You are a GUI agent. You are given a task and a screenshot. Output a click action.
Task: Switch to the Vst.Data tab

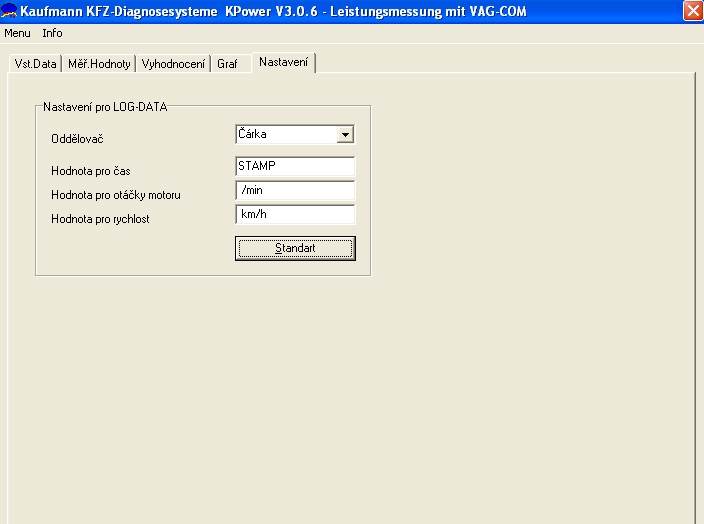point(35,64)
